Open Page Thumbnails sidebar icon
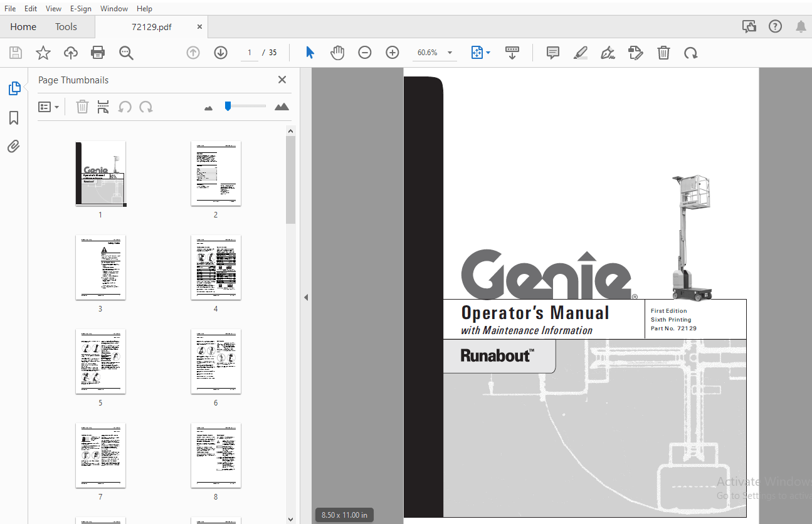Image resolution: width=812 pixels, height=524 pixels. 14,88
